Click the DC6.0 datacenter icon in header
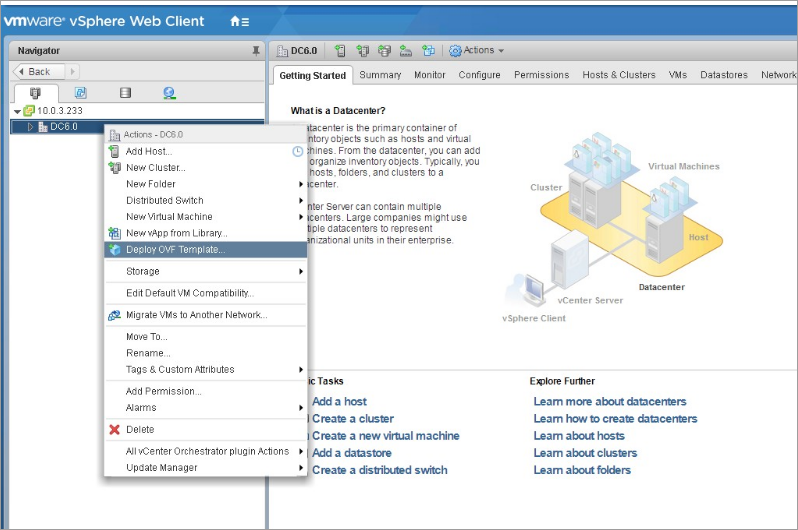The image size is (798, 530). tap(282, 50)
